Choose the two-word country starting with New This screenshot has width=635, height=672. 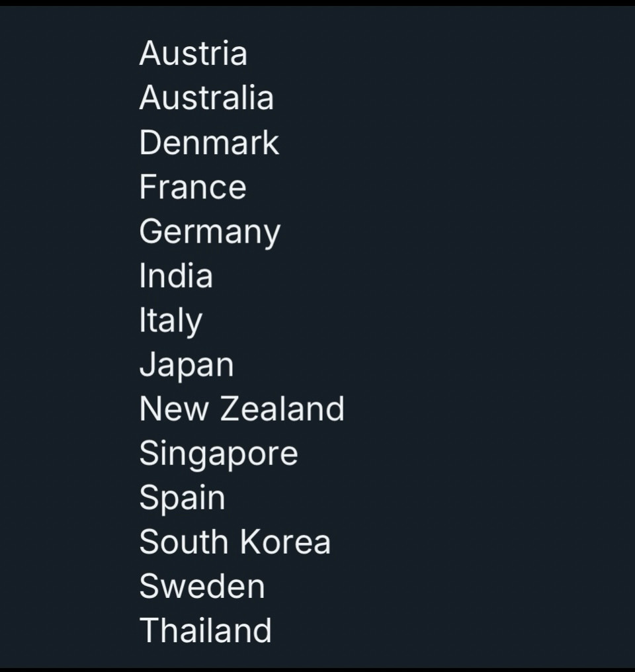[x=242, y=409]
